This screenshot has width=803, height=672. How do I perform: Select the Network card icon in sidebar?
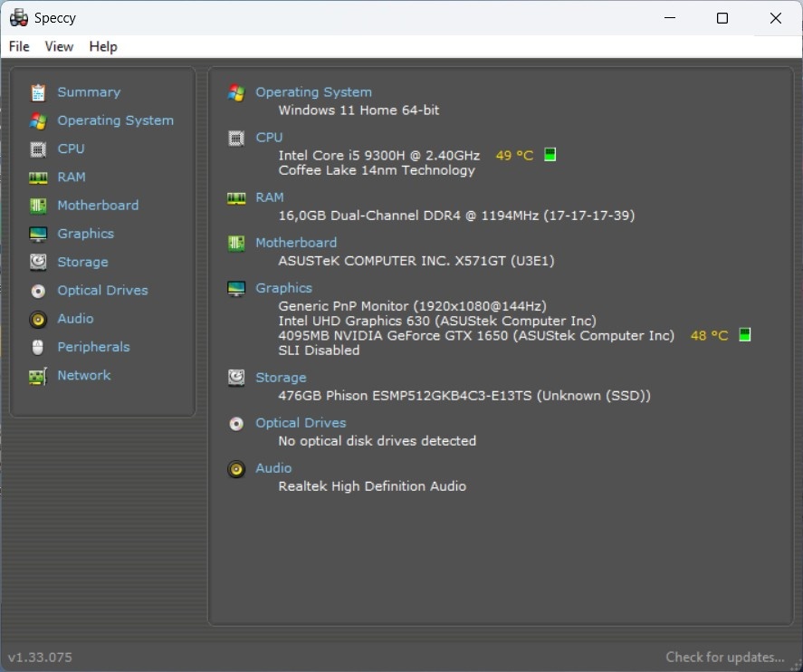(x=38, y=376)
